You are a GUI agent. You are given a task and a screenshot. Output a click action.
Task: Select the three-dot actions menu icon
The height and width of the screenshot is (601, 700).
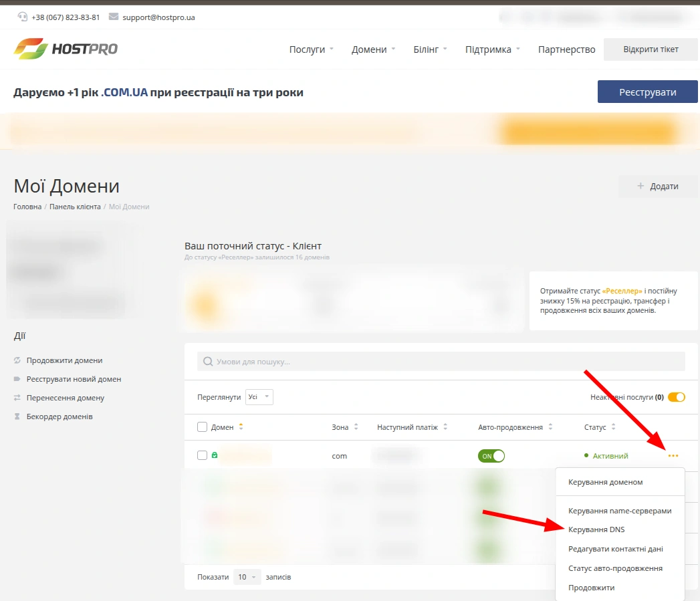click(673, 455)
